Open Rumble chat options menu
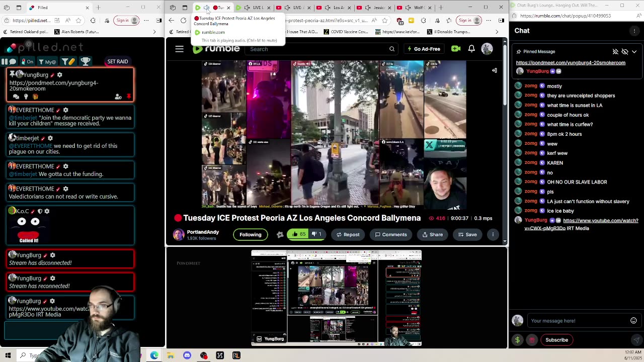Screen dimensions: 644x362 point(634,31)
